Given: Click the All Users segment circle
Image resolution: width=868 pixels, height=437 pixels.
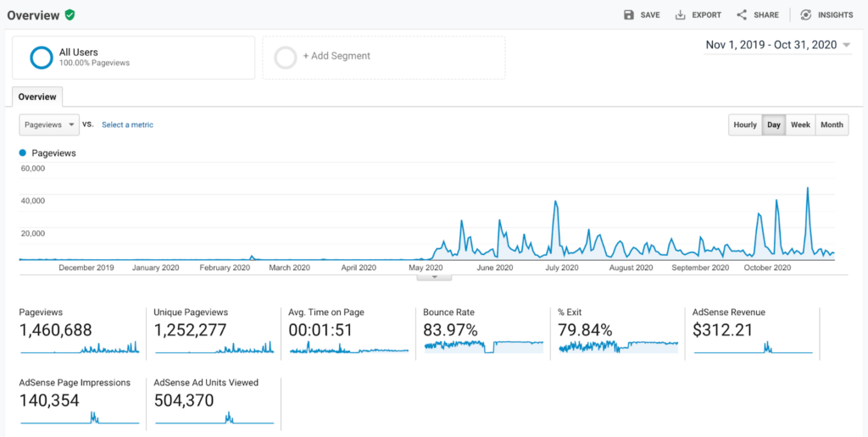Looking at the screenshot, I should pos(42,58).
